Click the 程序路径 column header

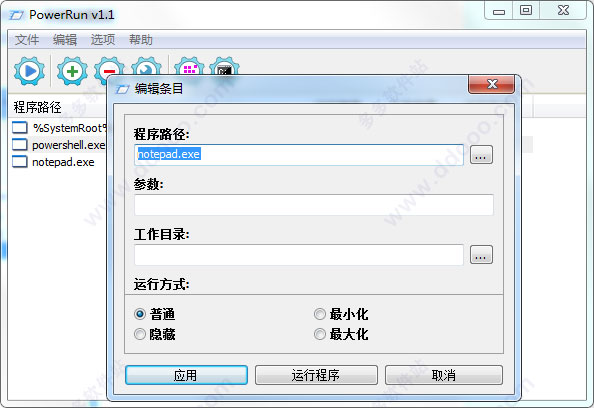(37, 107)
